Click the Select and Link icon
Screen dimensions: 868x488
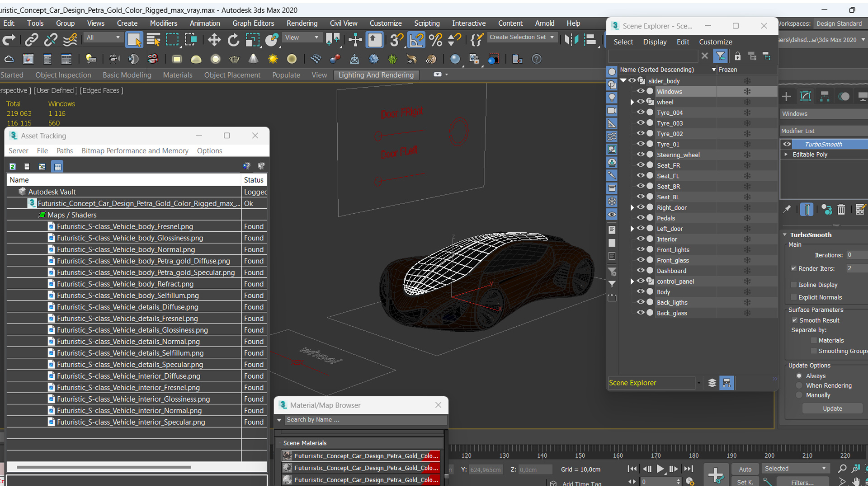point(31,40)
